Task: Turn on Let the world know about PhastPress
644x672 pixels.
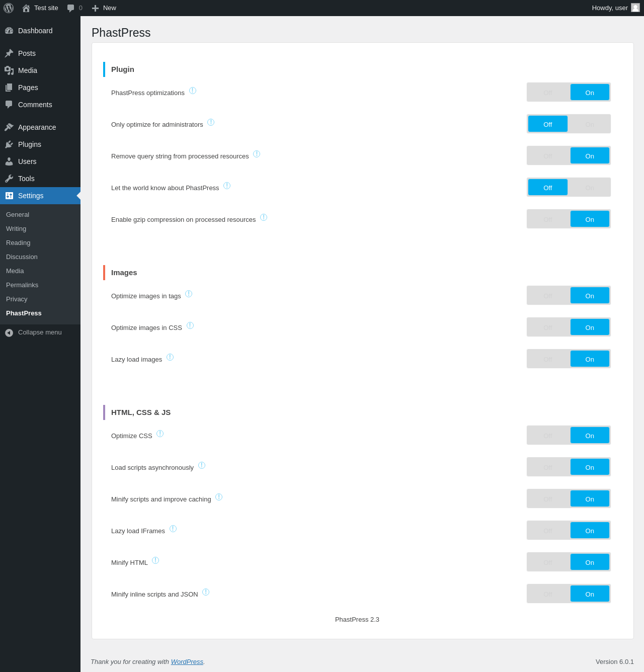Action: click(x=590, y=188)
